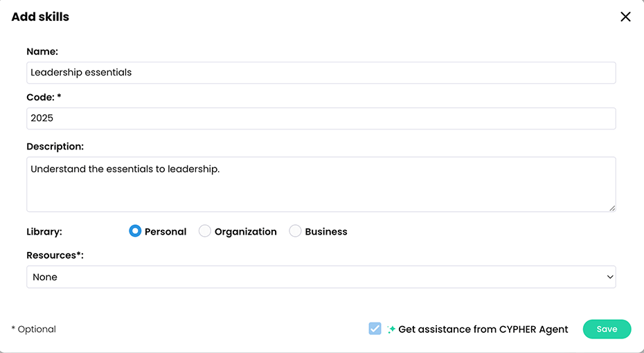Click the Code field label
The height and width of the screenshot is (353, 644).
coord(44,98)
